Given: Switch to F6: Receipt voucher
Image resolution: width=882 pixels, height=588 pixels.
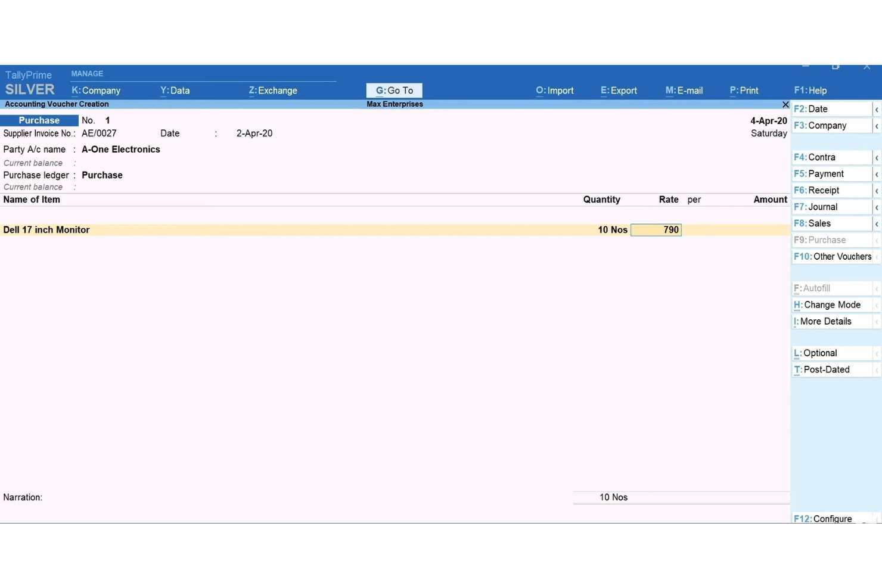Looking at the screenshot, I should (x=831, y=191).
